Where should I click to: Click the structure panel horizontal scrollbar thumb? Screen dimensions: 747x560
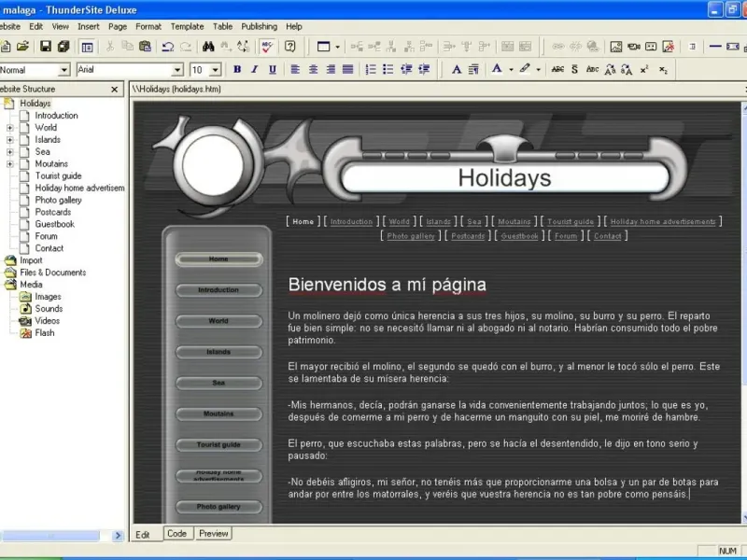51,536
